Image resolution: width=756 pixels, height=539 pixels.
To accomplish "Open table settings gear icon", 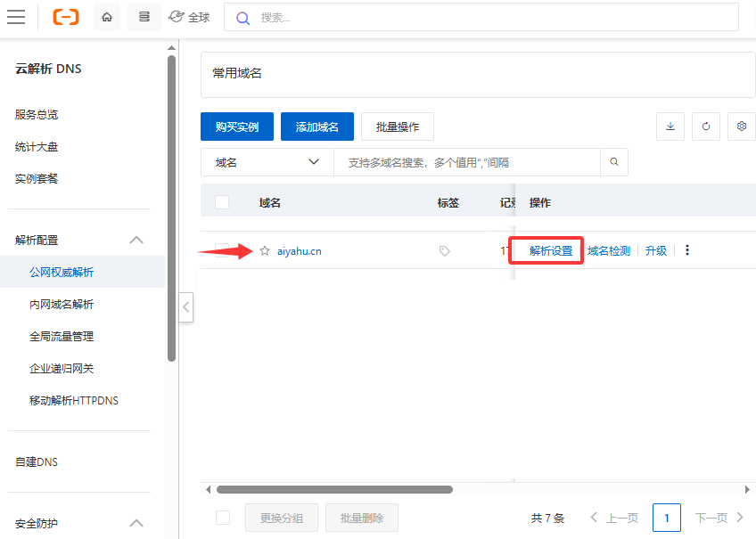I will tap(741, 127).
